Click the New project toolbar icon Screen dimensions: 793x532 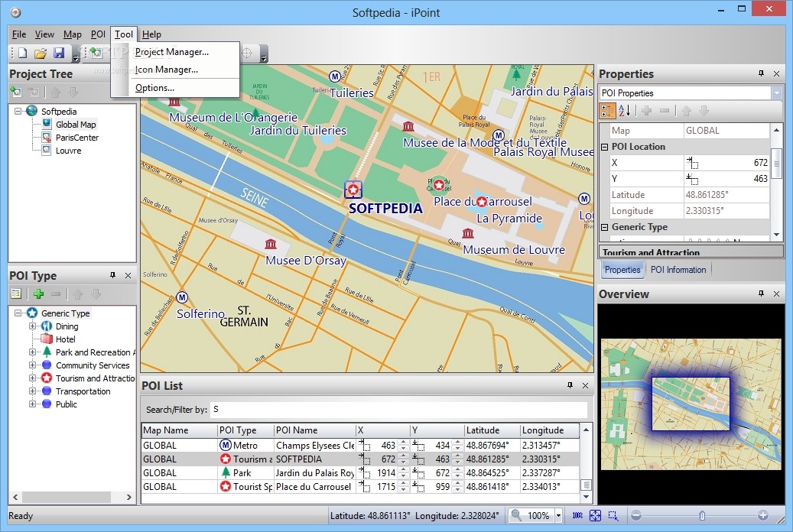tap(22, 54)
